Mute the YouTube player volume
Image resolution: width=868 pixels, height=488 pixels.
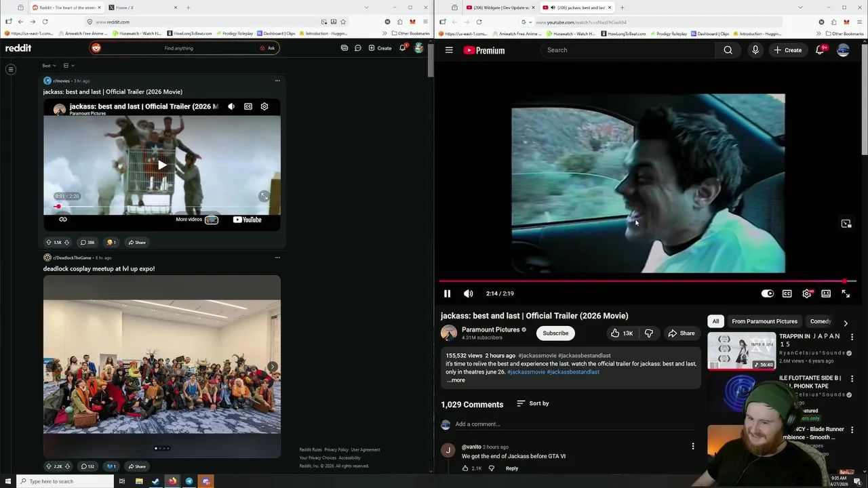click(x=468, y=293)
